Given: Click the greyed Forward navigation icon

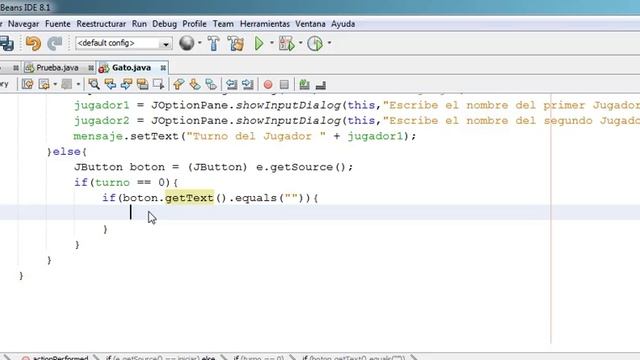Looking at the screenshot, I should pos(67,84).
